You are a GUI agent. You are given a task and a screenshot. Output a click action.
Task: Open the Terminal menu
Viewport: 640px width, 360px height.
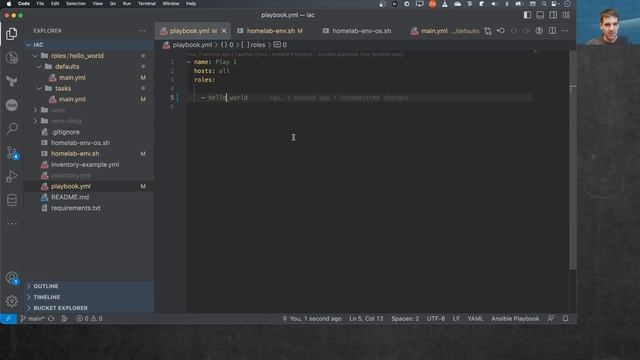pos(147,4)
